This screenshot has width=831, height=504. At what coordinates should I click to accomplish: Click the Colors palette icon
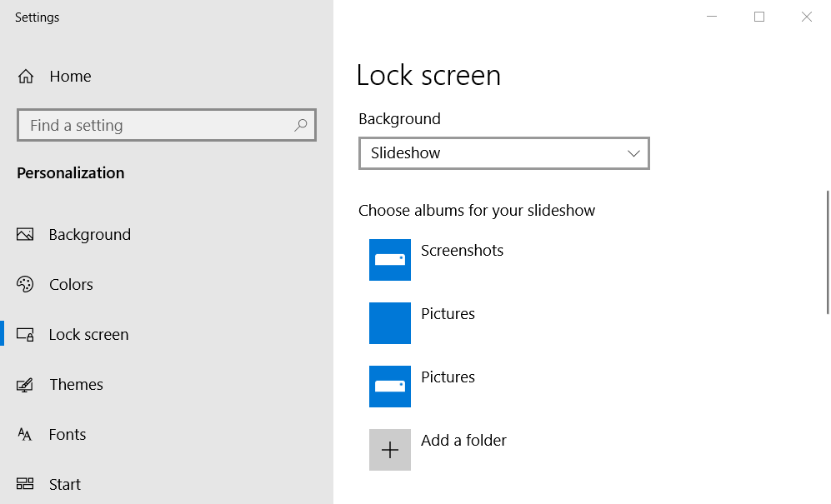click(26, 284)
